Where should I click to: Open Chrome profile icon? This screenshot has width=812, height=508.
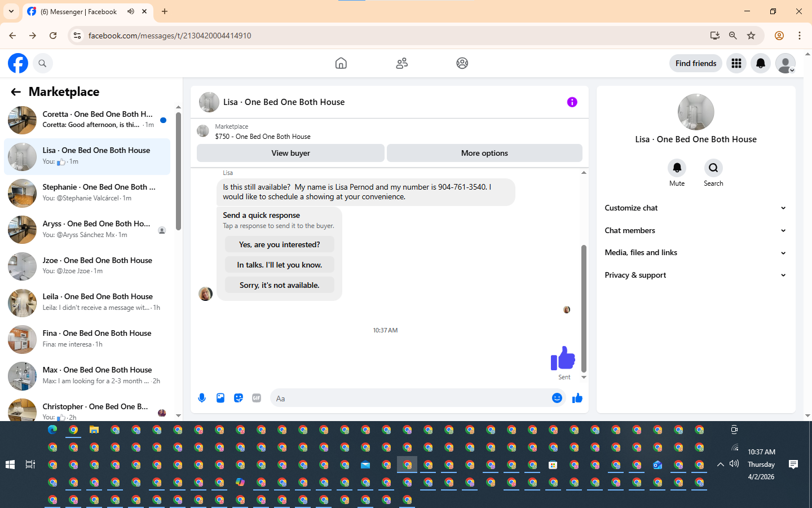tap(779, 36)
